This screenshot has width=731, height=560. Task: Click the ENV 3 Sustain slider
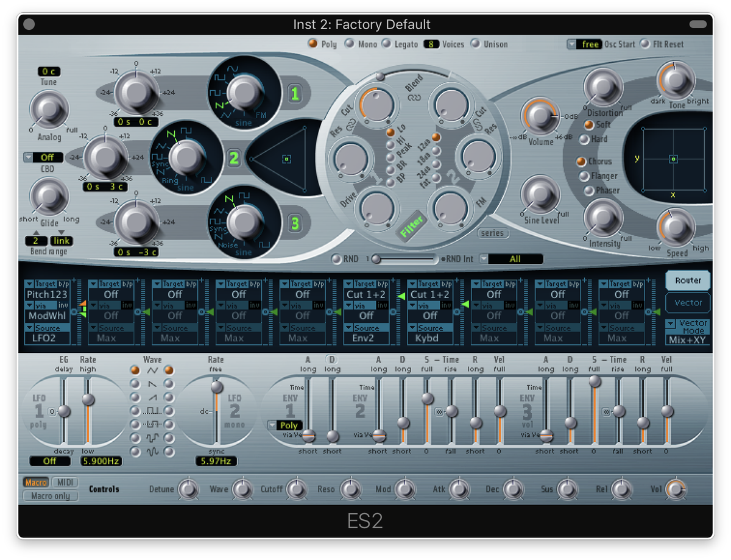click(595, 409)
